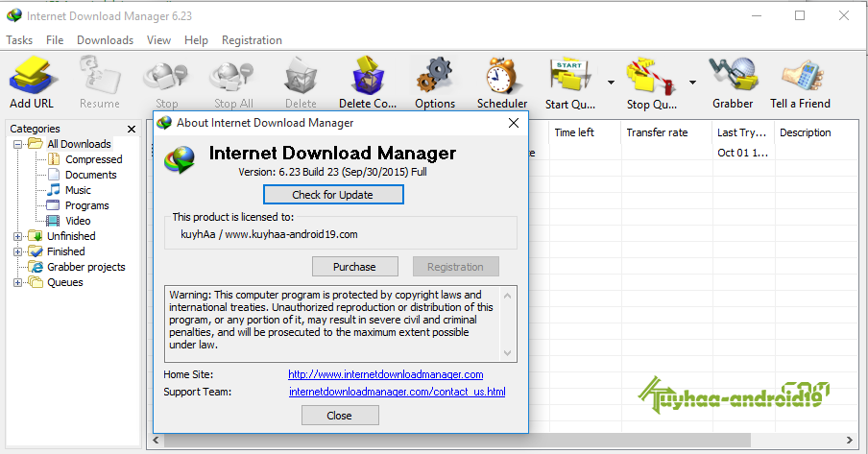Click the Last Try column header
The width and height of the screenshot is (868, 454).
743,132
